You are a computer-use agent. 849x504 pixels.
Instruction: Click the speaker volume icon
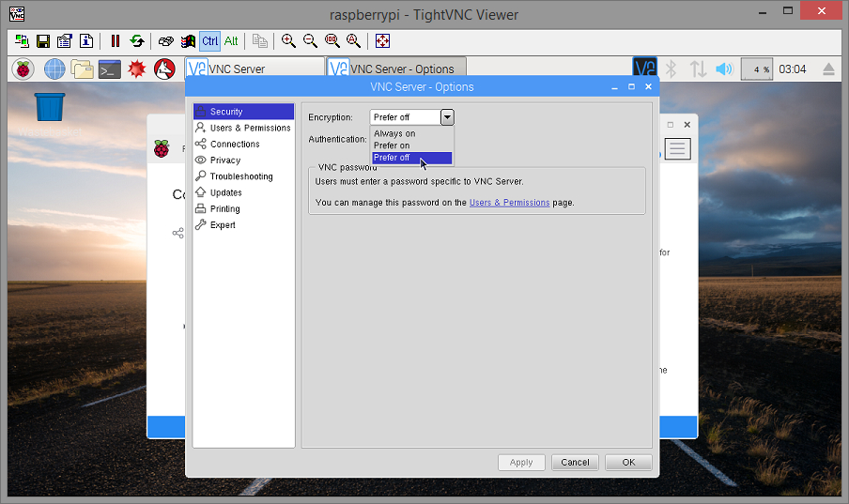(724, 69)
